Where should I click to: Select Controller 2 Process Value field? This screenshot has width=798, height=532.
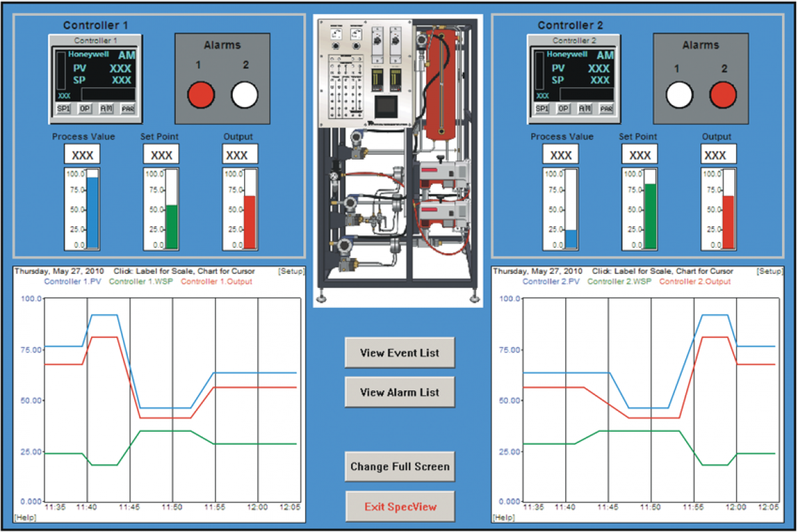coord(561,155)
